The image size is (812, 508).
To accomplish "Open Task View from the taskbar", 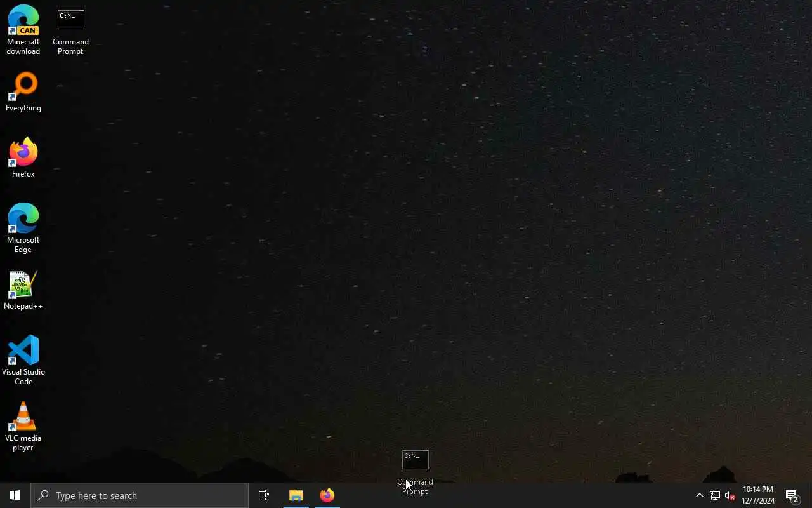I will pos(264,495).
